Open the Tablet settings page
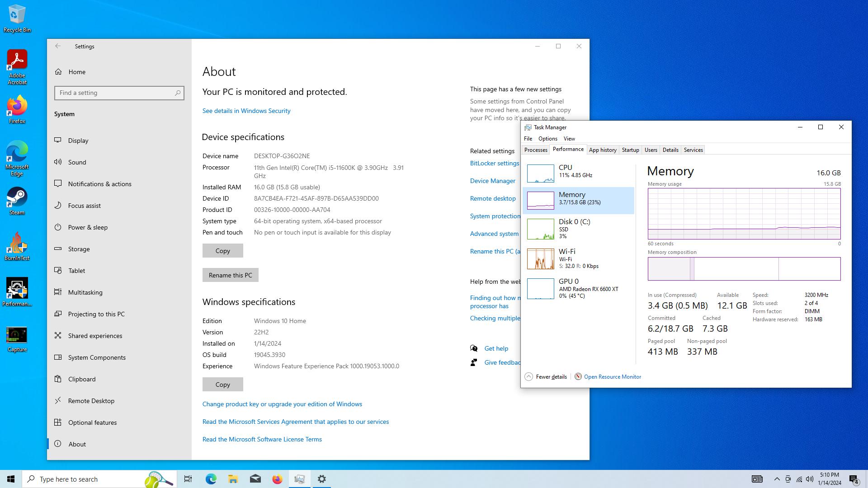868x488 pixels. pyautogui.click(x=119, y=271)
